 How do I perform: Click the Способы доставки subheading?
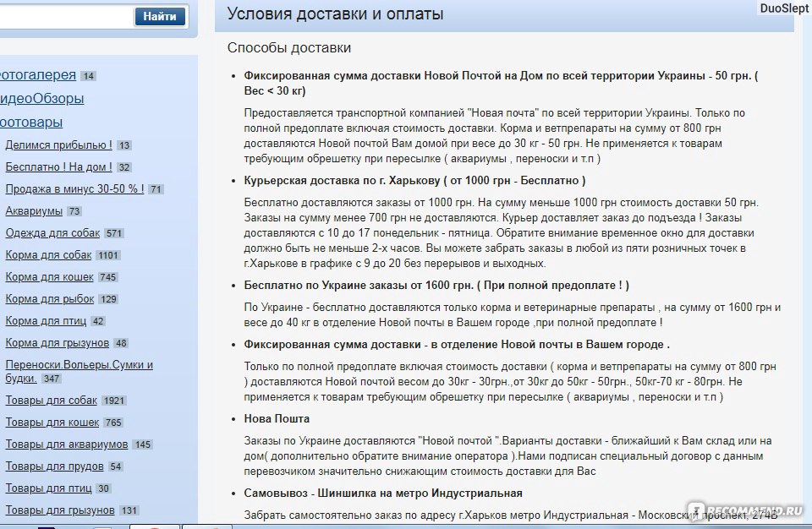[x=289, y=47]
